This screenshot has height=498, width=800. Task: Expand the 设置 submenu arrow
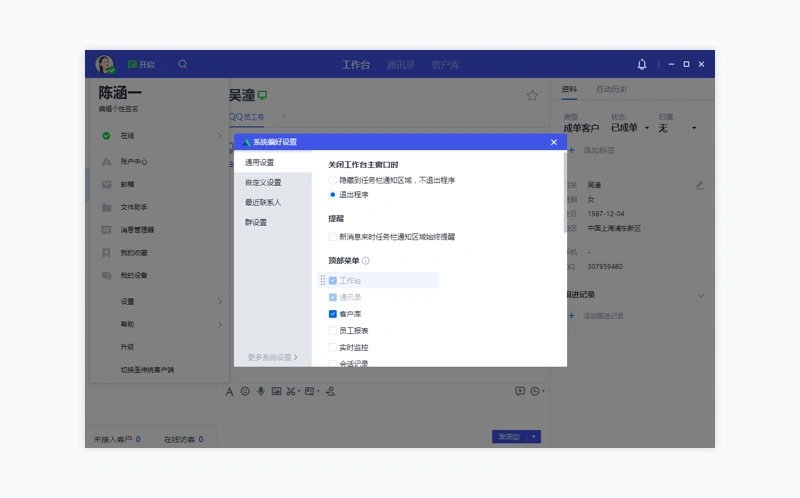tap(220, 302)
